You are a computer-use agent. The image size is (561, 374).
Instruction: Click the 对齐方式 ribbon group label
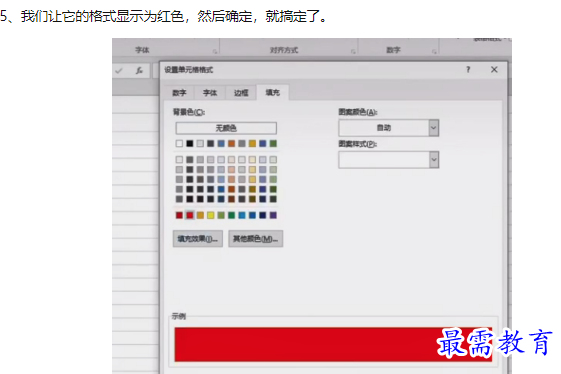tap(284, 50)
